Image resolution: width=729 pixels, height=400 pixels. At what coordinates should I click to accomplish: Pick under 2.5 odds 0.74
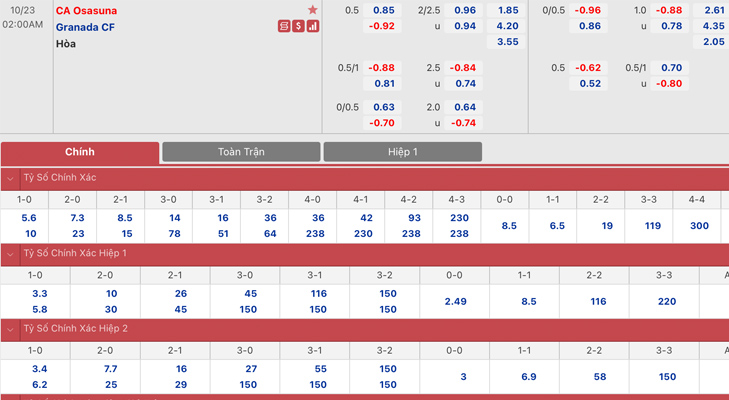464,84
